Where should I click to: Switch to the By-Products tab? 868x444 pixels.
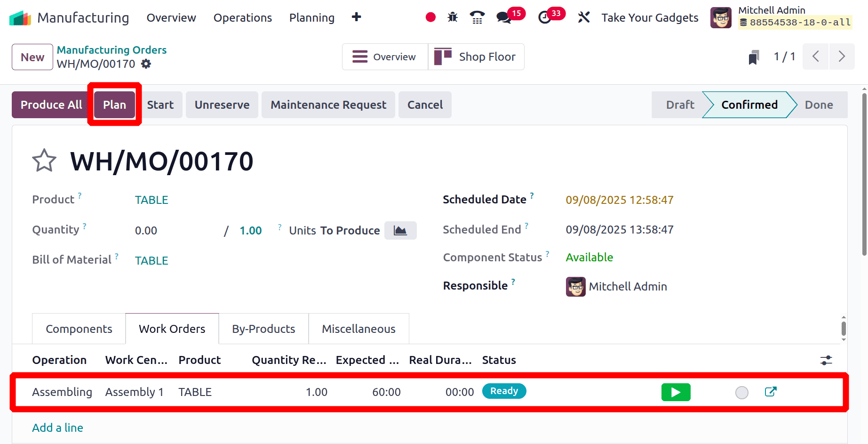263,329
